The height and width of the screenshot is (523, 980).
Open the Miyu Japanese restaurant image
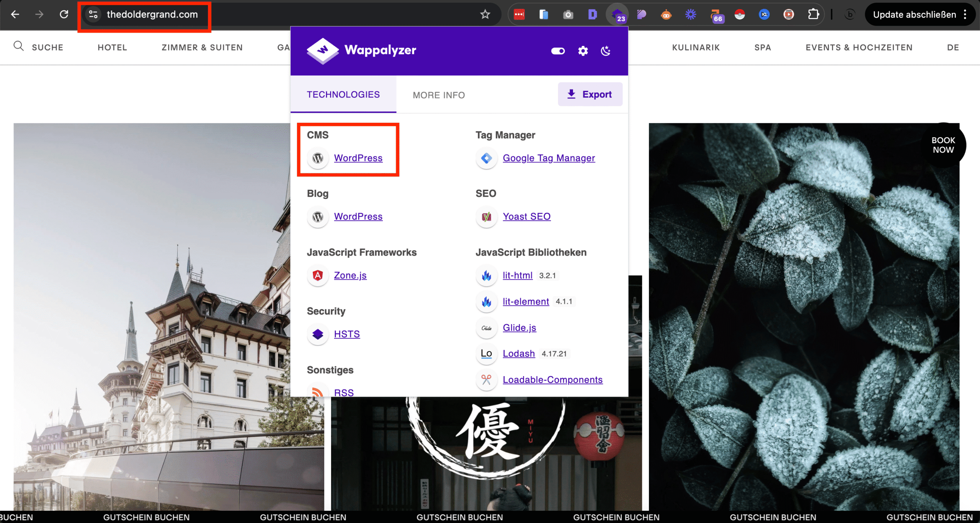click(486, 453)
